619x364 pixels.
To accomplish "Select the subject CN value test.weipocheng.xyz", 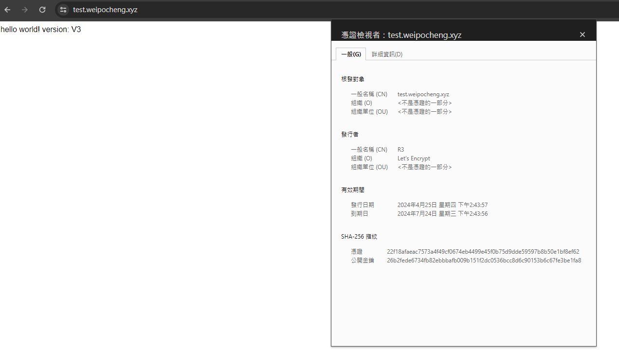I will 423,94.
